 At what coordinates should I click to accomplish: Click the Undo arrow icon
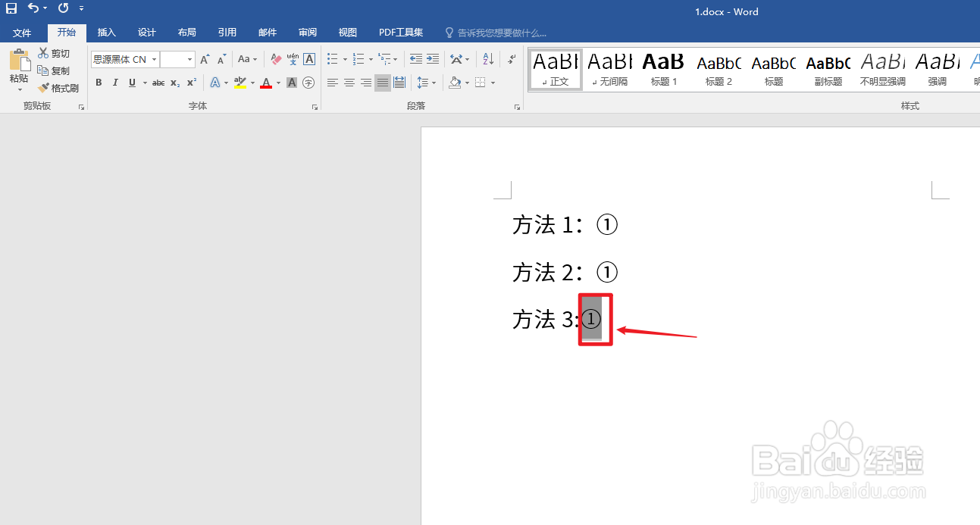(33, 8)
